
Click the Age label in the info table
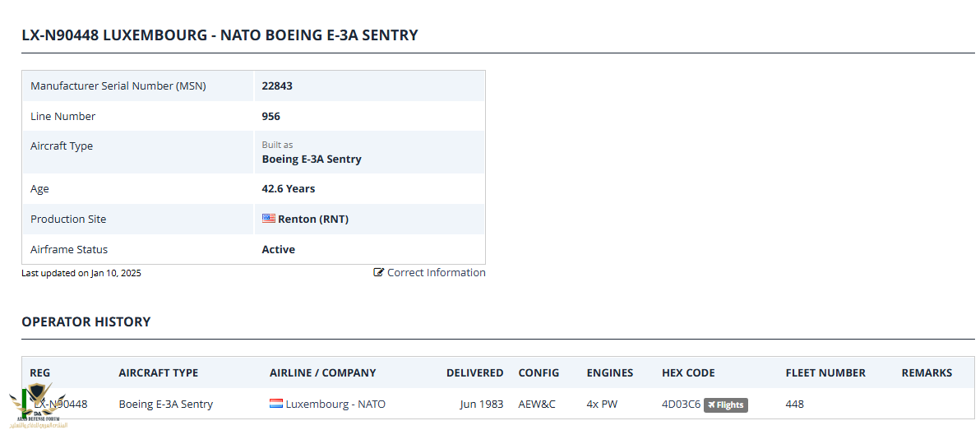(x=39, y=189)
